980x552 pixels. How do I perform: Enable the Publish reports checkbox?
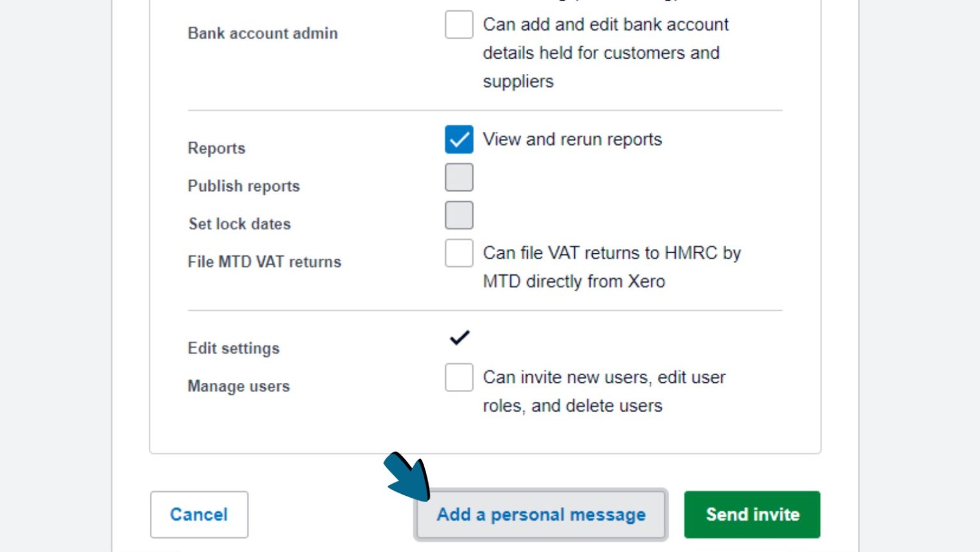(459, 177)
